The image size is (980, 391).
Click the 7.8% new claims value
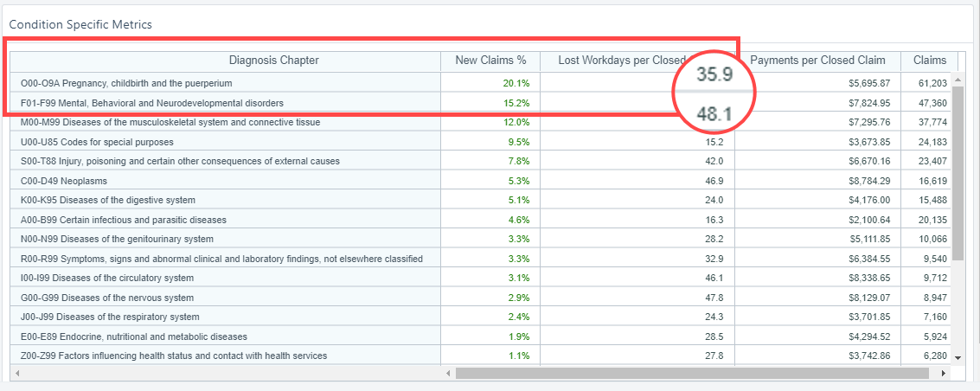click(x=521, y=161)
